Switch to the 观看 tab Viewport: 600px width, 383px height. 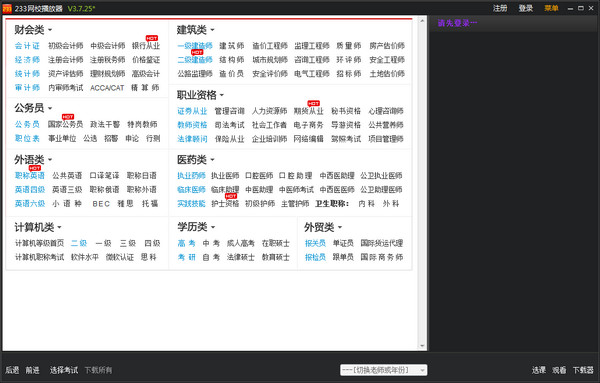(x=559, y=370)
